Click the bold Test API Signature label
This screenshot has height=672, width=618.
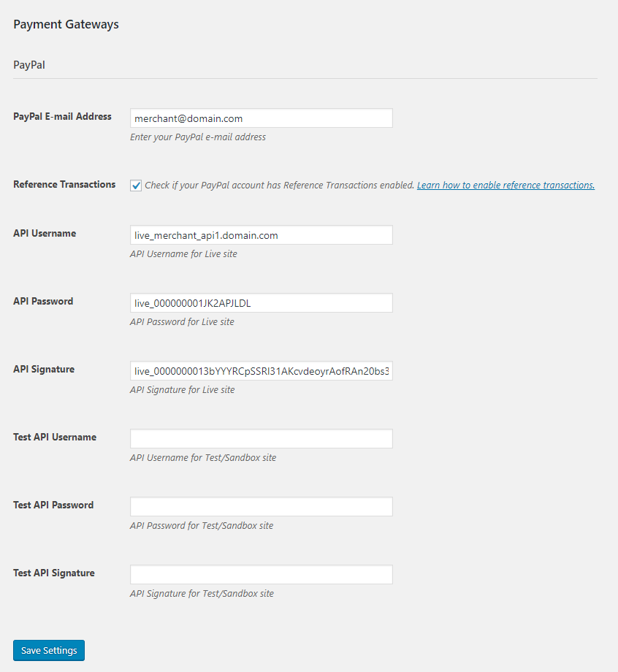[x=54, y=573]
